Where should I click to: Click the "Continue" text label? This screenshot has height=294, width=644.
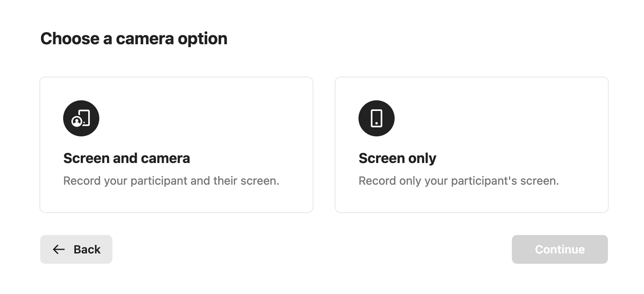click(x=560, y=249)
